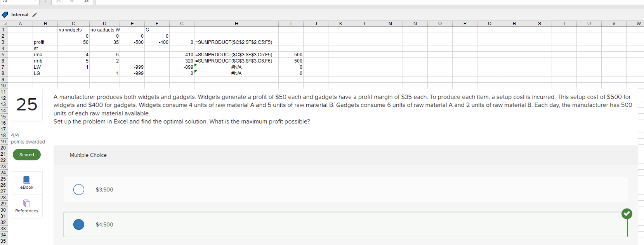Click the green checkmark on $4,500 answer
Viewport: 644px width, 245px height.
tap(627, 214)
